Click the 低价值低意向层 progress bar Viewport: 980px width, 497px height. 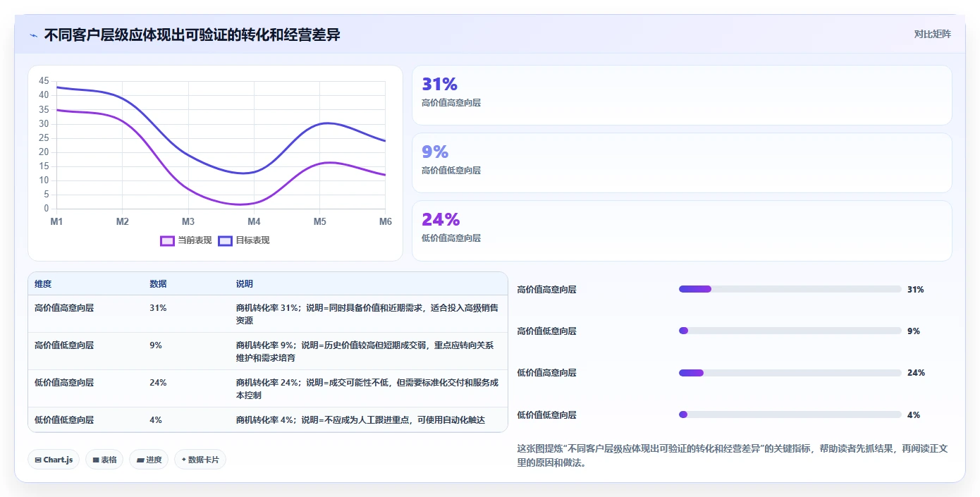pyautogui.click(x=790, y=415)
